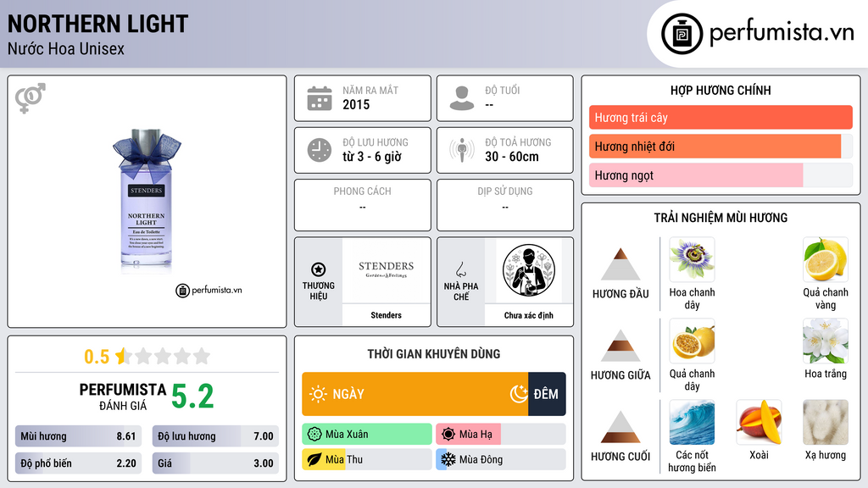The height and width of the screenshot is (488, 868).
Task: Click the nose icon for Nhà pha chế
Action: coord(460,269)
